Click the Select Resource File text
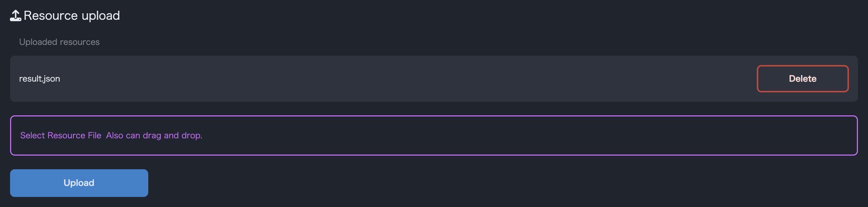This screenshot has width=868, height=207. (x=61, y=135)
